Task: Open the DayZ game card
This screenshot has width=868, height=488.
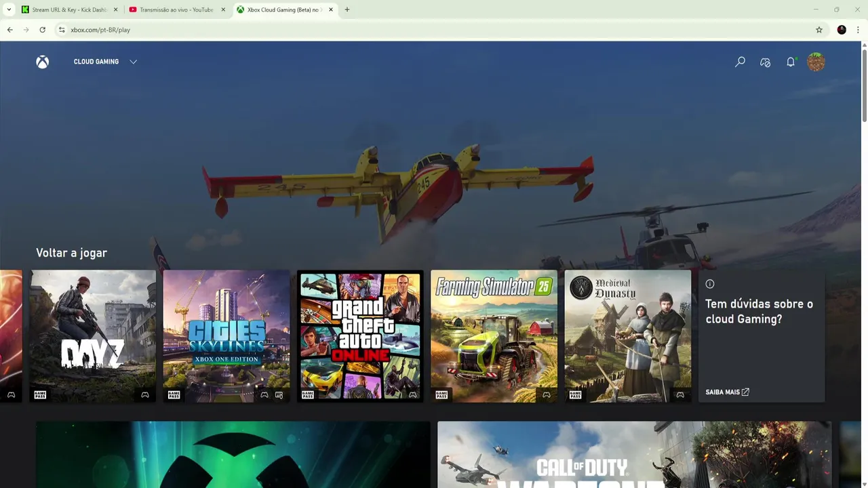Action: (x=93, y=336)
